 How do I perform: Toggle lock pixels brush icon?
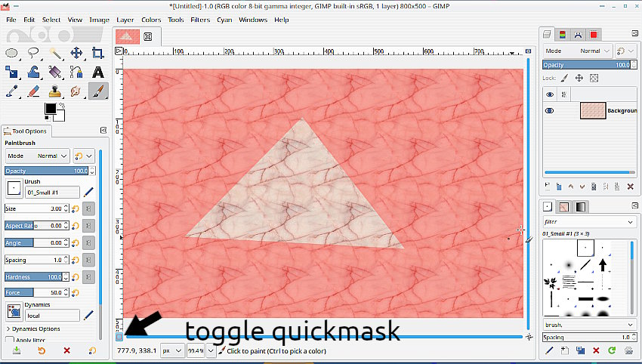click(564, 78)
